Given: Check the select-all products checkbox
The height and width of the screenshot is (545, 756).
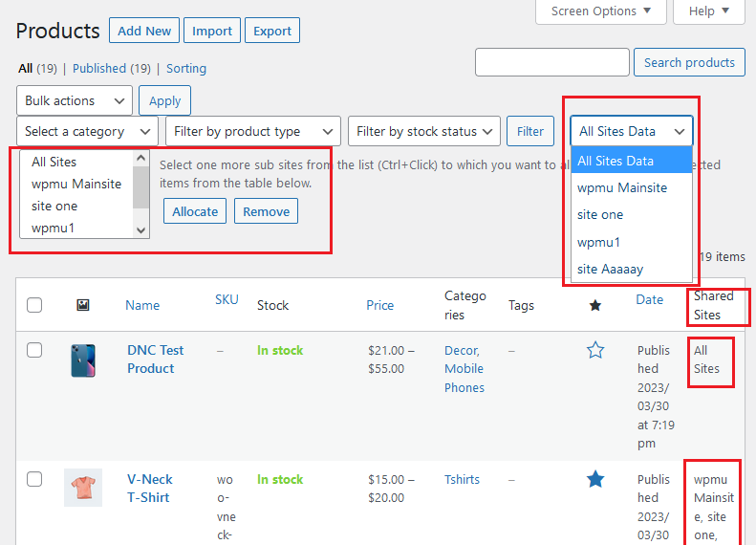Looking at the screenshot, I should 34,305.
